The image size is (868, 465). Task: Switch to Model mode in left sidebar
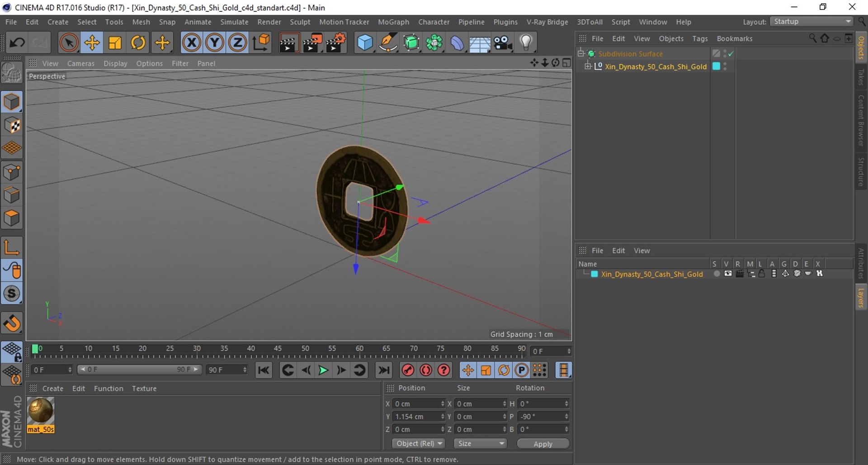12,102
